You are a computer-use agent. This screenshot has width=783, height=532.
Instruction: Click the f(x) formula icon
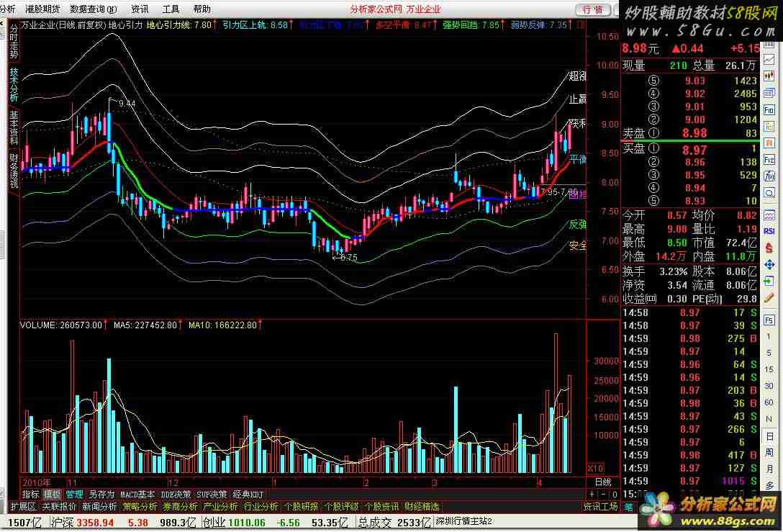(769, 176)
